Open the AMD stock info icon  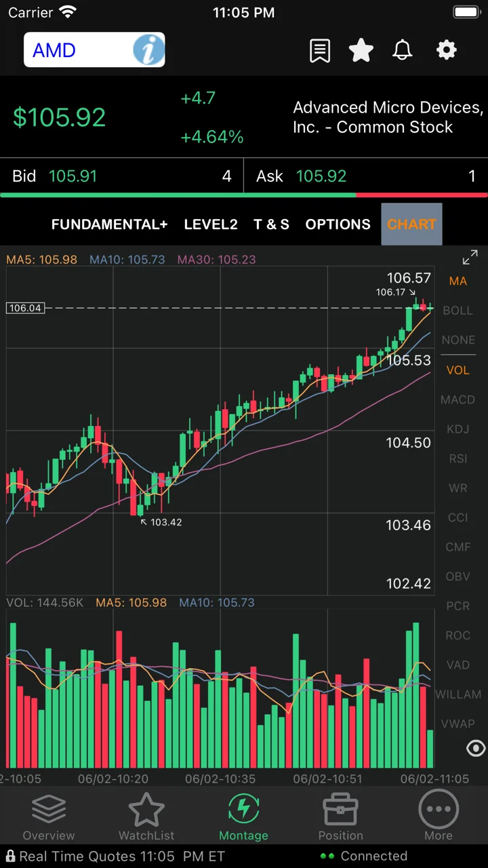pyautogui.click(x=148, y=50)
